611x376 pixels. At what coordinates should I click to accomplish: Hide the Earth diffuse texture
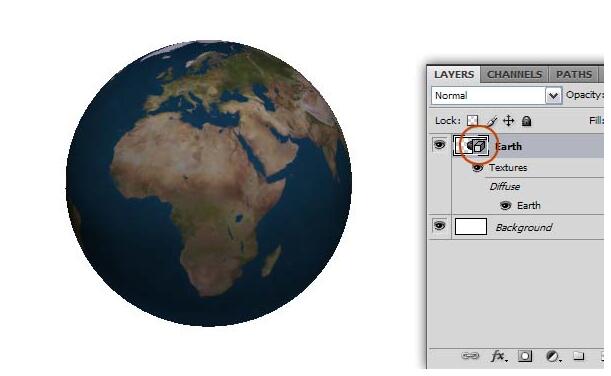(505, 205)
